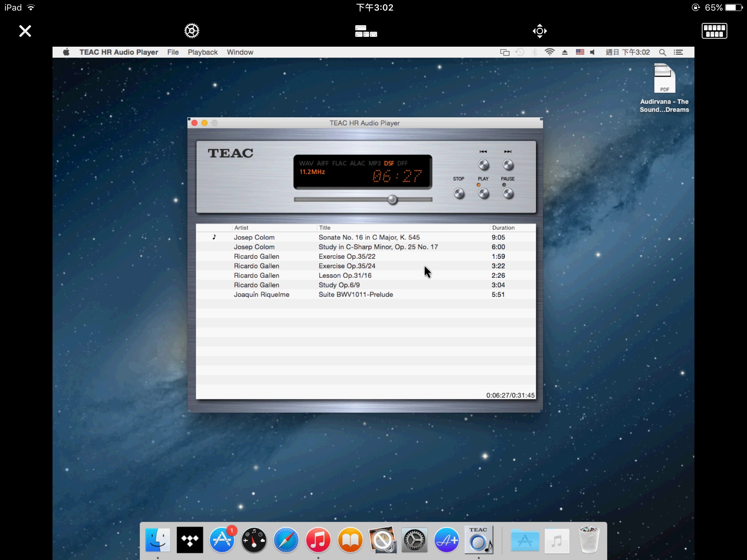This screenshot has height=560, width=747.
Task: Open the Wi-Fi status menu
Action: 549,52
